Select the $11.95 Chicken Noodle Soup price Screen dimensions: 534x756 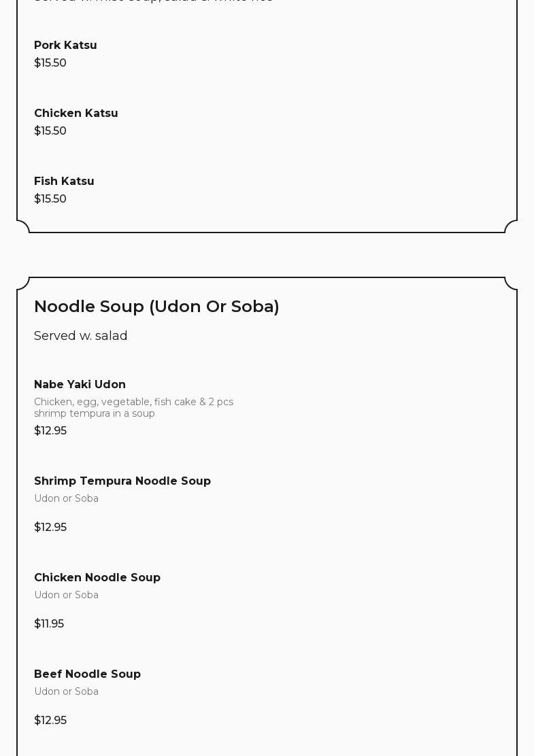49,623
